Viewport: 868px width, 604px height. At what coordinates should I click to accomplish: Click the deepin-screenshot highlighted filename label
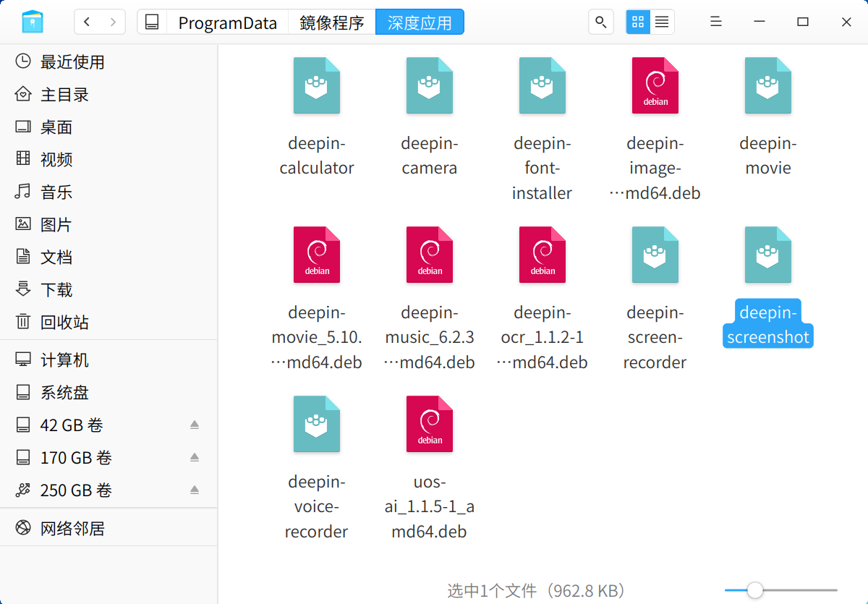coord(768,324)
